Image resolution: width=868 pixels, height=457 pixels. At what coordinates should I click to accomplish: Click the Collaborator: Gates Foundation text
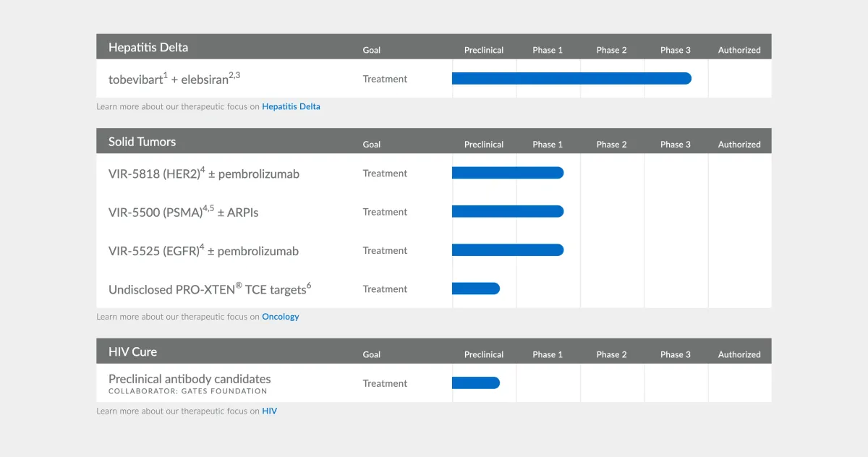tap(187, 391)
